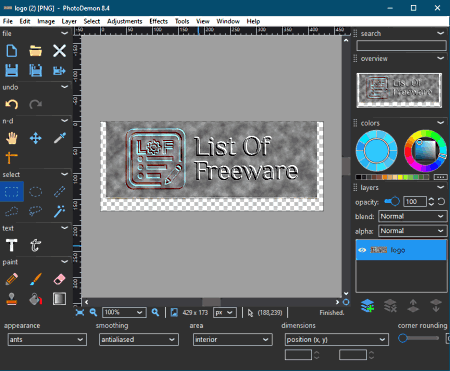Open the smoothing antialiased dropdown

point(139,340)
